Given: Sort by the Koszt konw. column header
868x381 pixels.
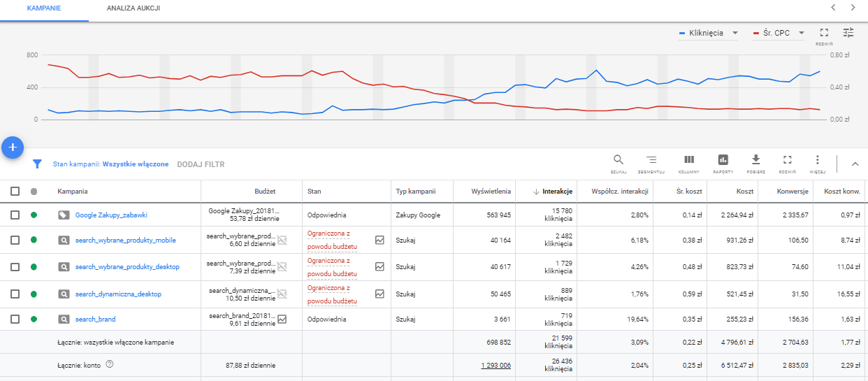Looking at the screenshot, I should [x=841, y=192].
